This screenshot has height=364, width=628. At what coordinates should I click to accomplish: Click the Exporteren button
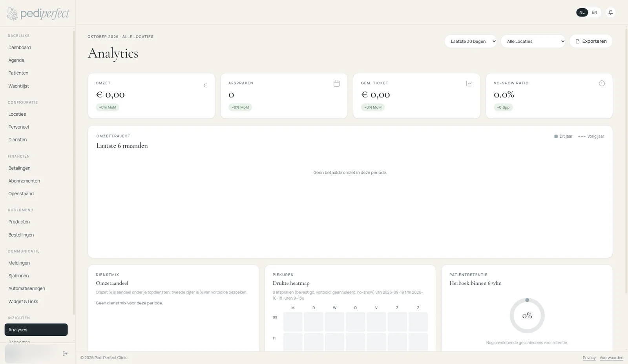[x=591, y=41]
